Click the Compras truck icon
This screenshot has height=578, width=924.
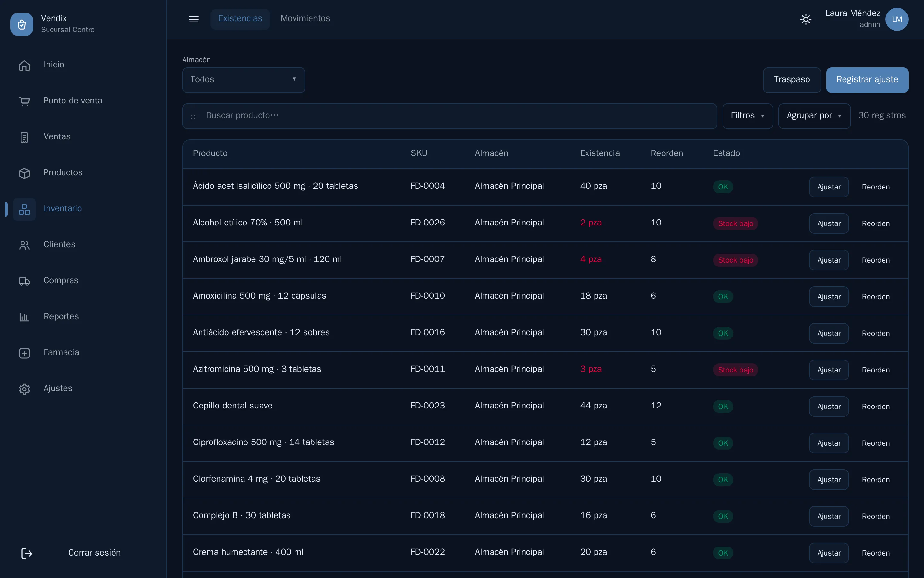coord(24,281)
